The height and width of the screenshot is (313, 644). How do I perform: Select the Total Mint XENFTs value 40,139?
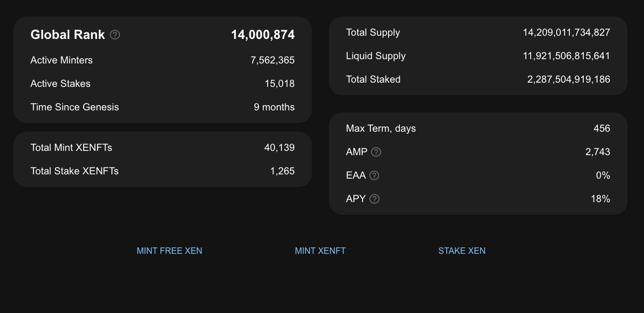(x=279, y=148)
